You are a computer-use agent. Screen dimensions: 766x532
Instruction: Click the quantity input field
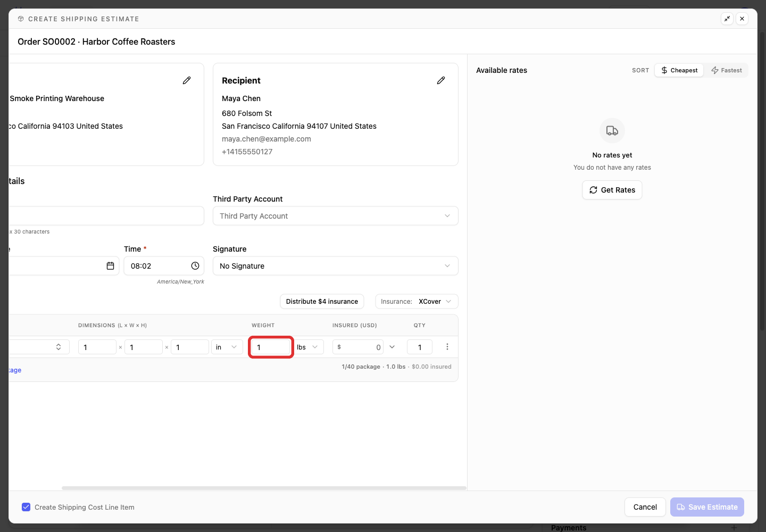click(x=420, y=347)
